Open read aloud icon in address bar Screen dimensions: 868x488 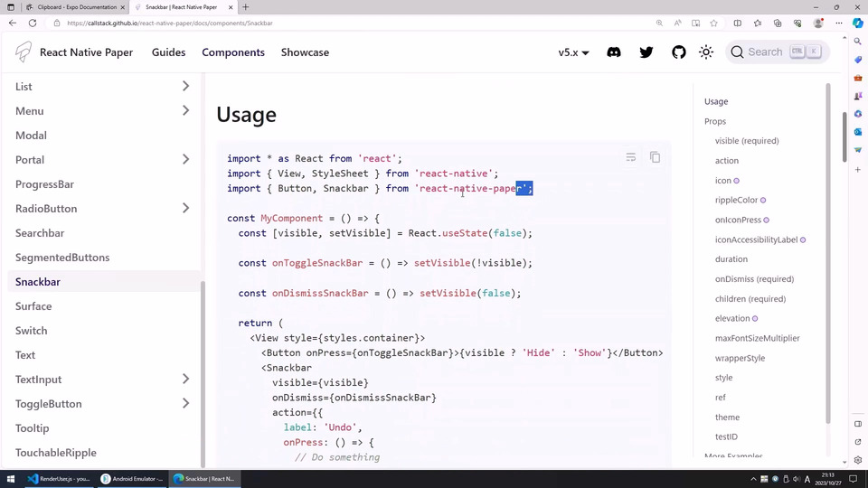tap(677, 23)
